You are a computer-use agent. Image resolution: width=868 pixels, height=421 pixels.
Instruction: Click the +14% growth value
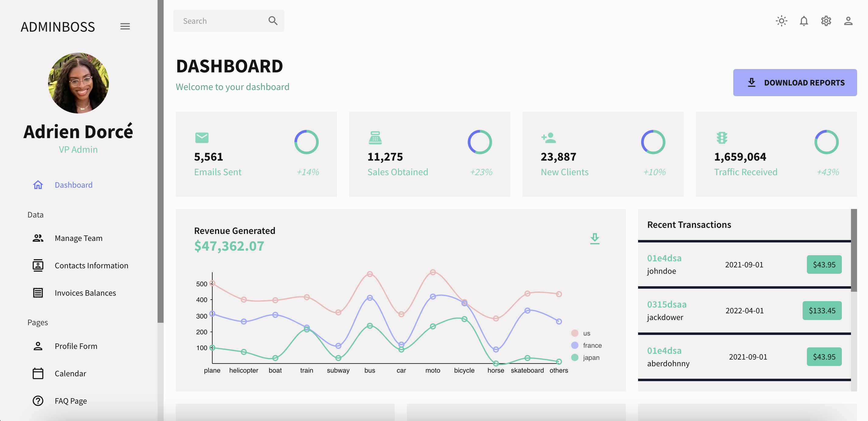pyautogui.click(x=308, y=172)
